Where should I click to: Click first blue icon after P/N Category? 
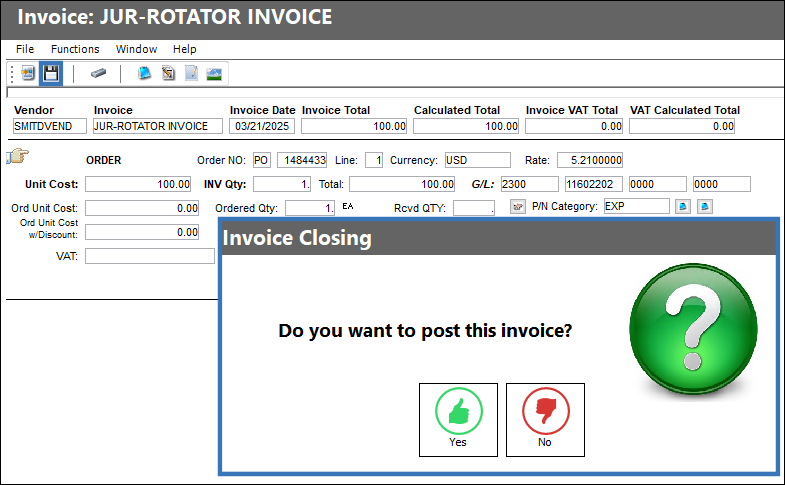683,206
